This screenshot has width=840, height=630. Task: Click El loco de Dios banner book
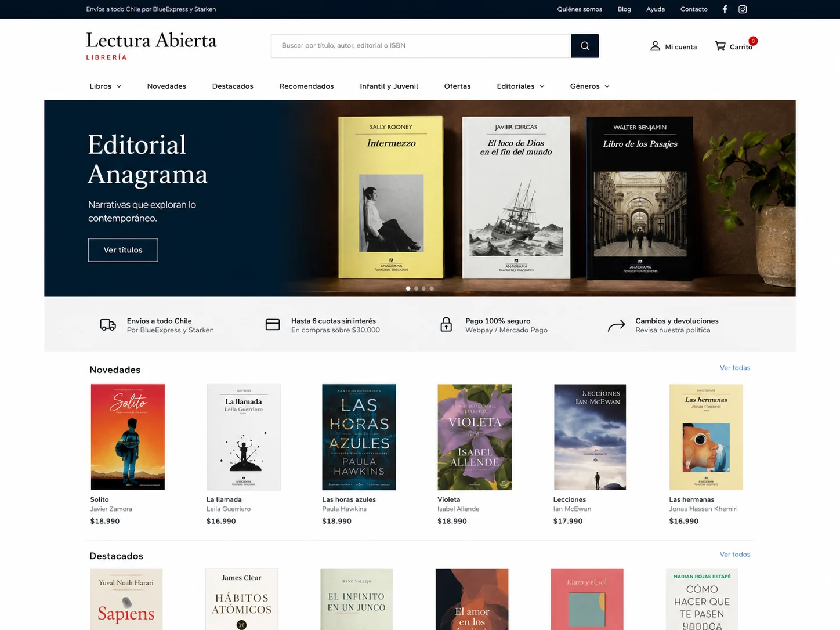516,197
